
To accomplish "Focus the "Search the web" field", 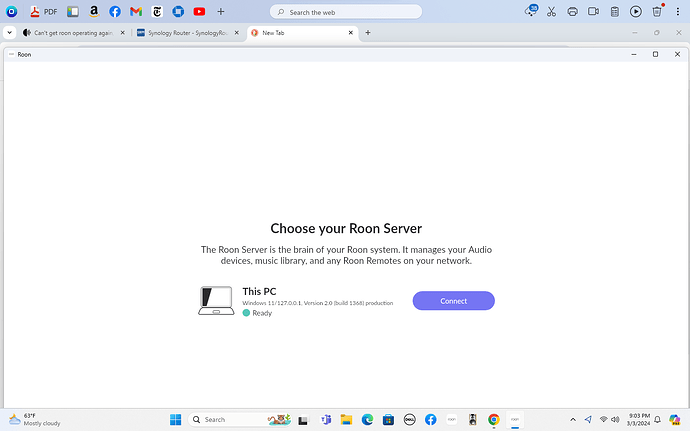I will coord(346,12).
